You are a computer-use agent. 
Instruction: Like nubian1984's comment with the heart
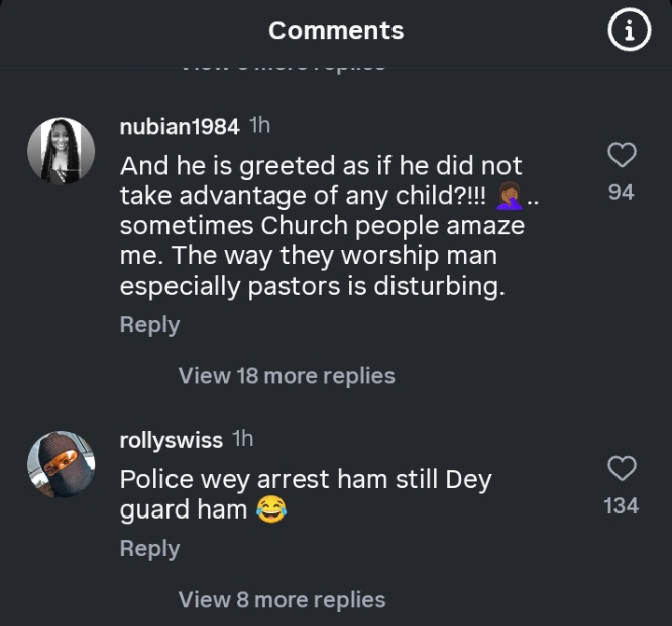click(x=622, y=155)
